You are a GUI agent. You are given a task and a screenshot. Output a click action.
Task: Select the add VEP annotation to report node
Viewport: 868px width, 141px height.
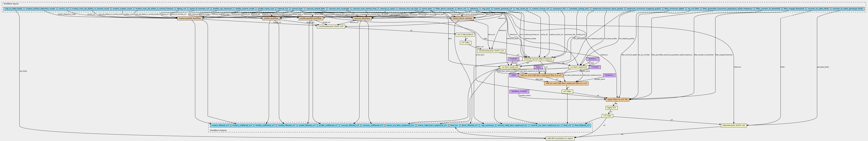pos(559,138)
